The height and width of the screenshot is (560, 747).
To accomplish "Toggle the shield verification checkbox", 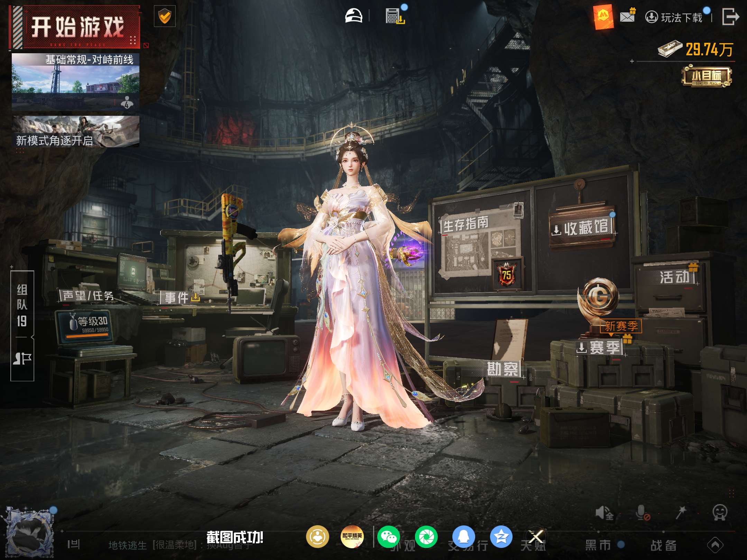I will point(165,16).
